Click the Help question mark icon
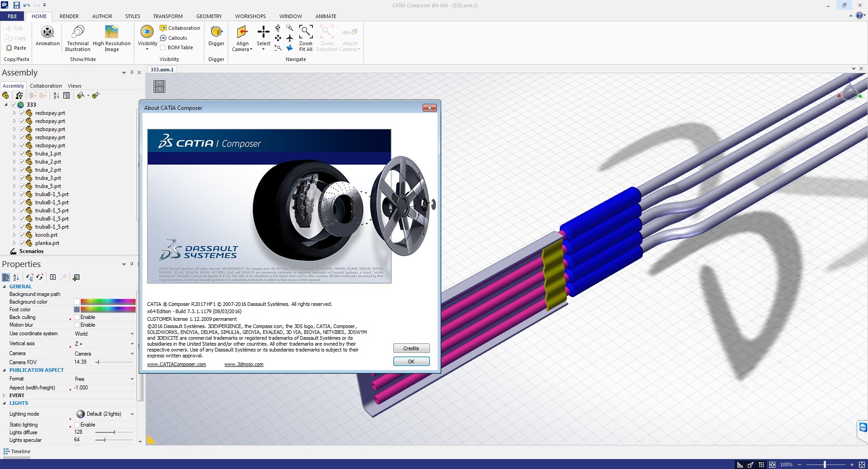The image size is (868, 469). click(x=859, y=15)
